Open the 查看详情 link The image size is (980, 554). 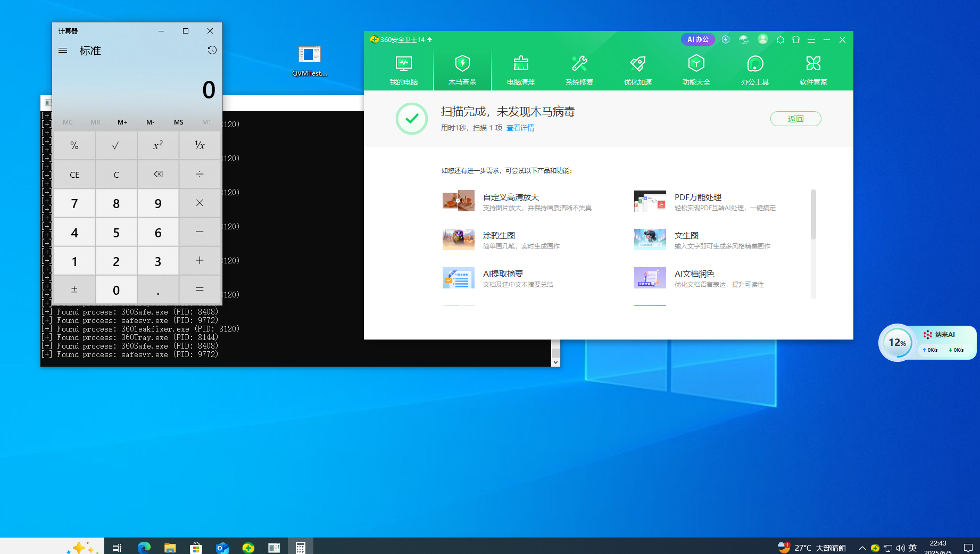520,128
